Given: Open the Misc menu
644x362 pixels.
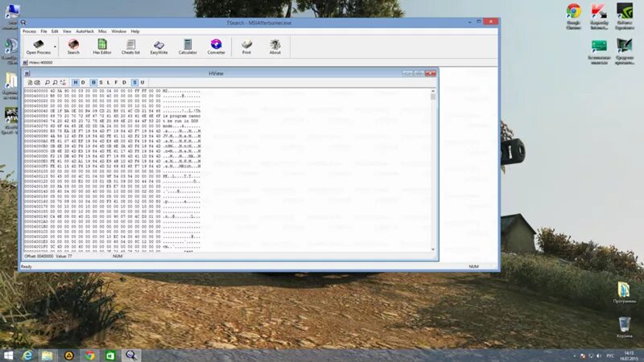Looking at the screenshot, I should coord(102,31).
